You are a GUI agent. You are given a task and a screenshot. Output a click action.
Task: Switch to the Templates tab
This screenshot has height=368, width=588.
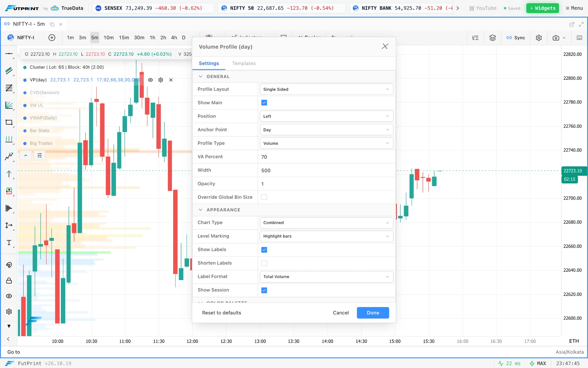[244, 63]
